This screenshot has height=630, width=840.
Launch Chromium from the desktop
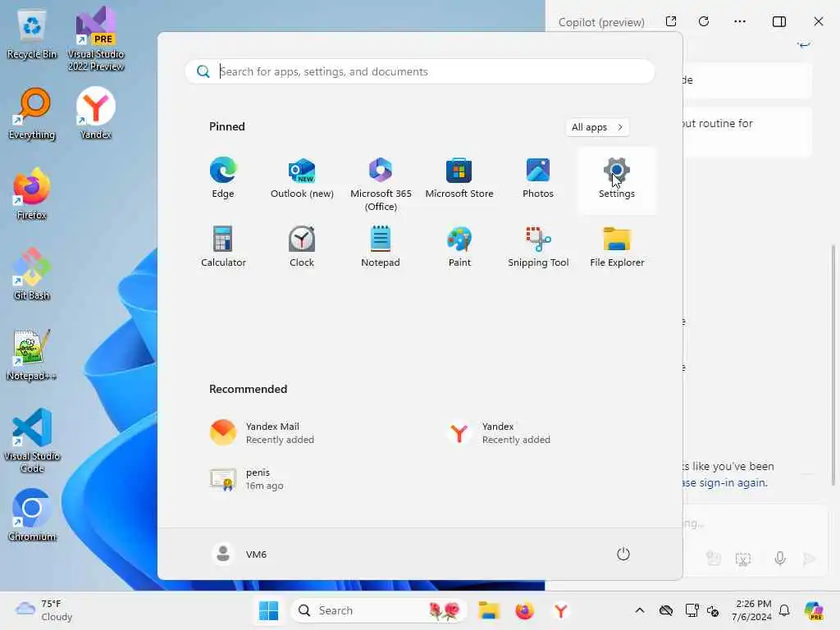(32, 515)
